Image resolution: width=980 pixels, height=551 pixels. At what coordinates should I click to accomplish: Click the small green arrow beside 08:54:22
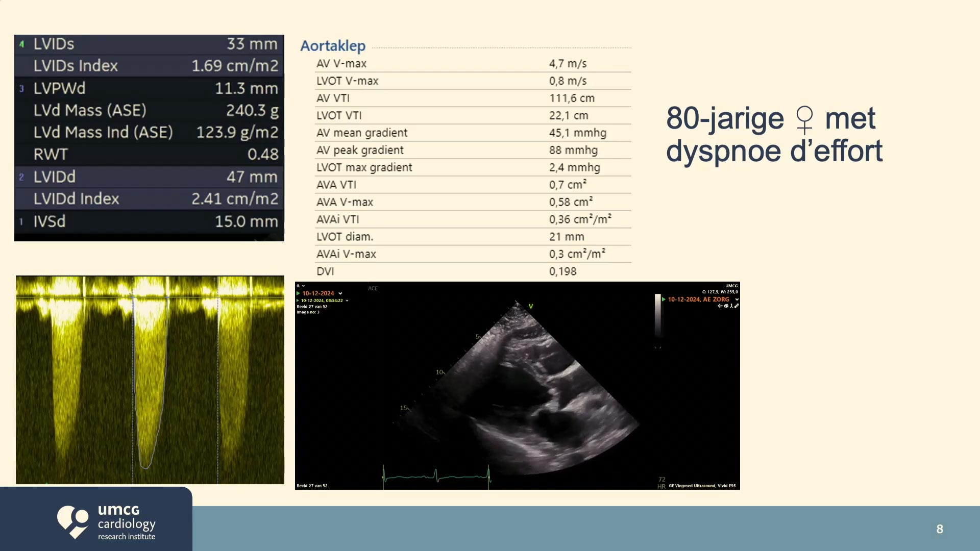click(298, 300)
